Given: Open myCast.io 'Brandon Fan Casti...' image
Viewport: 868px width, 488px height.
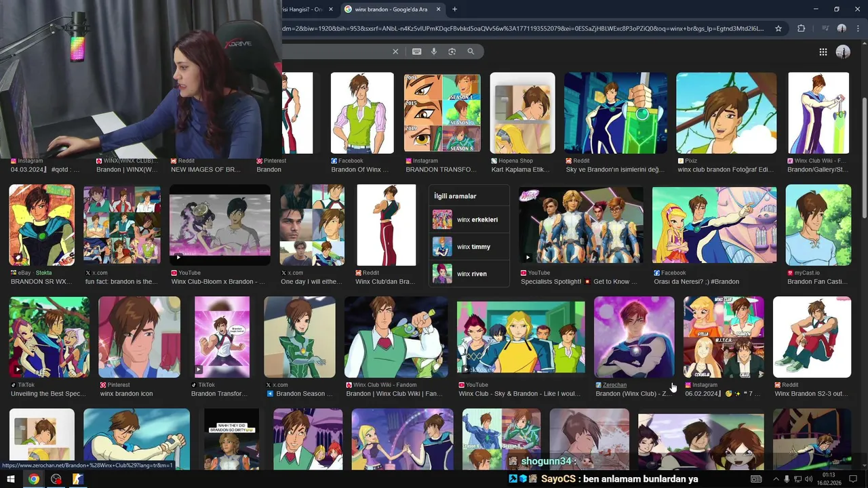Looking at the screenshot, I should pos(818,225).
